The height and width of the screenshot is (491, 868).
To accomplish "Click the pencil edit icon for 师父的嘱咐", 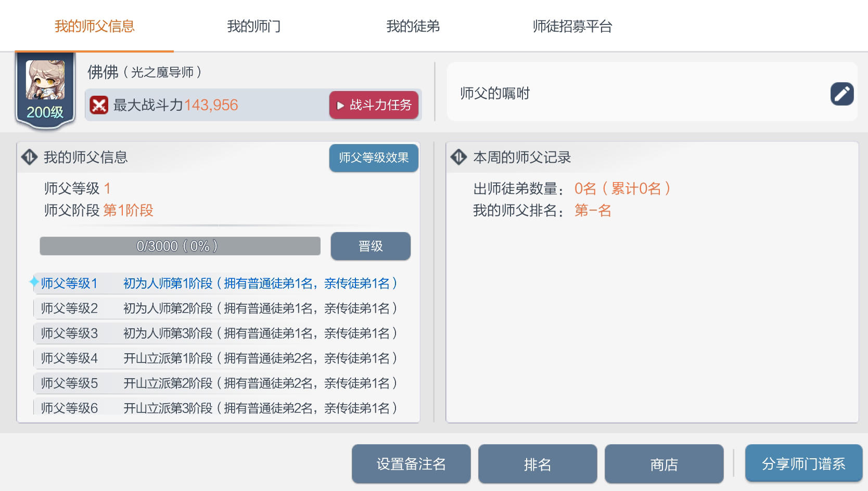I will (841, 94).
